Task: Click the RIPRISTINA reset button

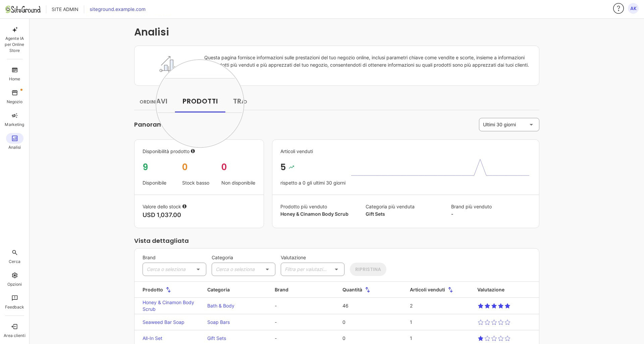Action: [368, 269]
